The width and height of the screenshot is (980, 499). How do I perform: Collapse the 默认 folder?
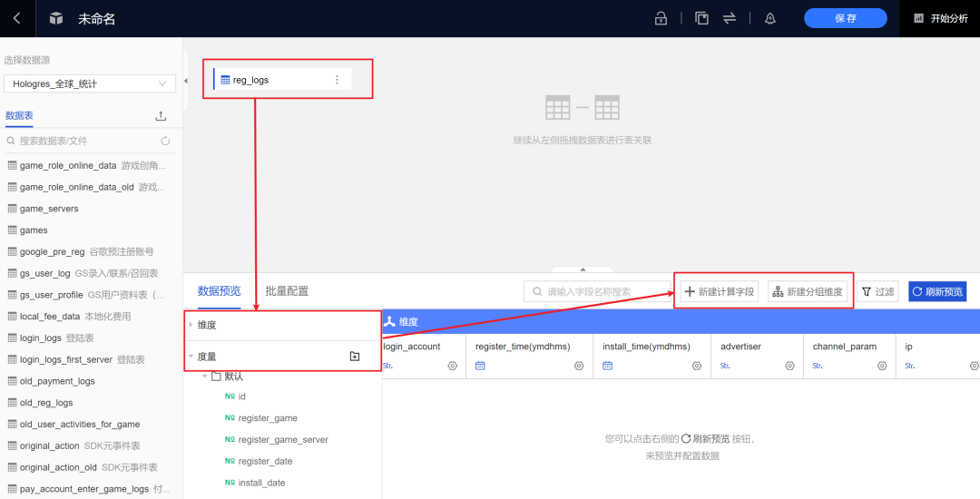(204, 377)
